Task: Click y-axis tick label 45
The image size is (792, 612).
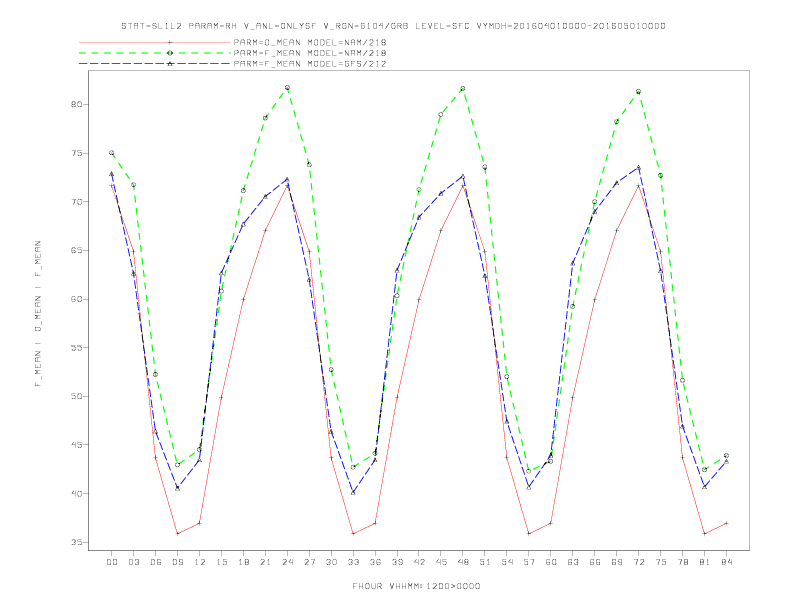Action: [76, 445]
